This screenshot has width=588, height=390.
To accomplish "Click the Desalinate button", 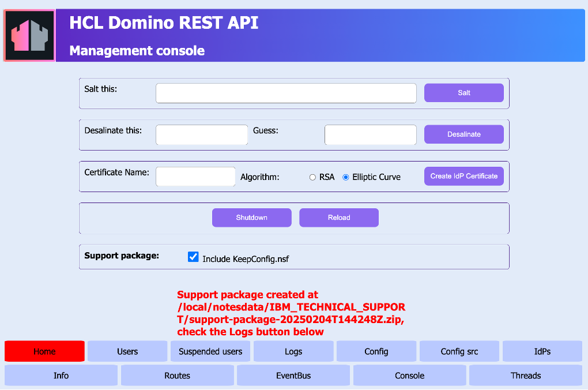I will tap(464, 134).
